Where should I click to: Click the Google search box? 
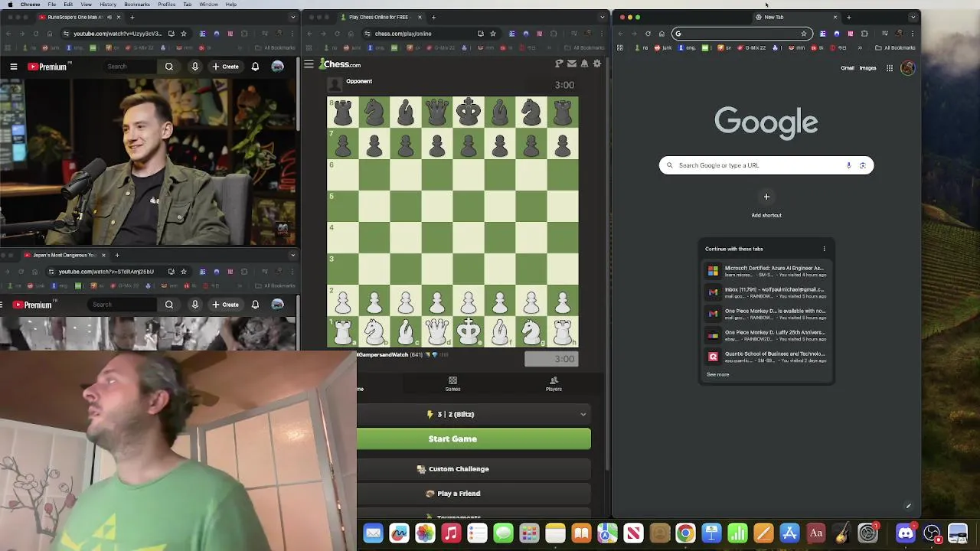(766, 165)
